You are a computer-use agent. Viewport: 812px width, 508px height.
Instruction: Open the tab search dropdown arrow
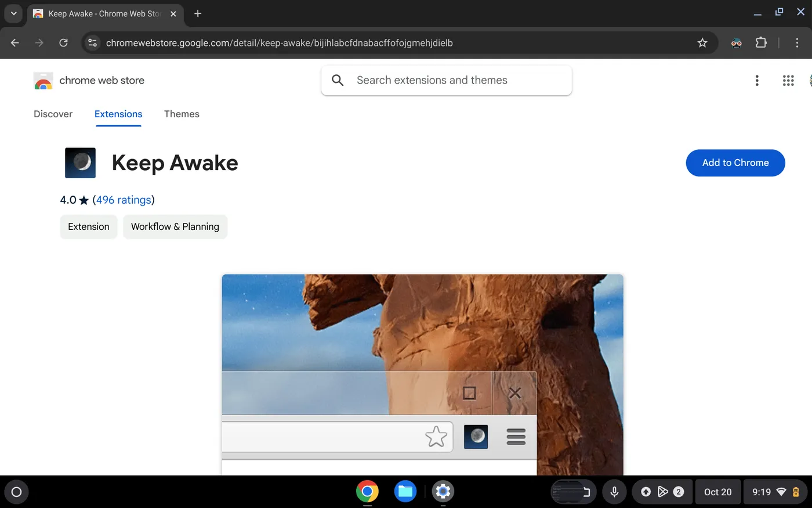[13, 13]
